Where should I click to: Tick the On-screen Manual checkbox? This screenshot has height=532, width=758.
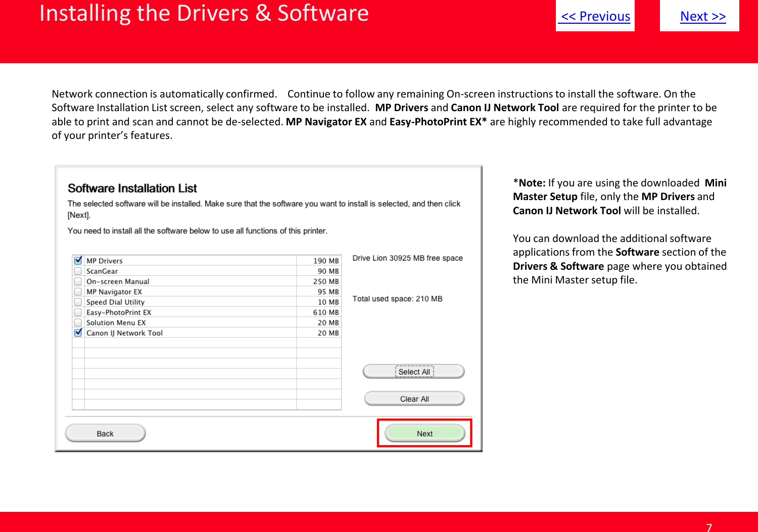click(78, 281)
